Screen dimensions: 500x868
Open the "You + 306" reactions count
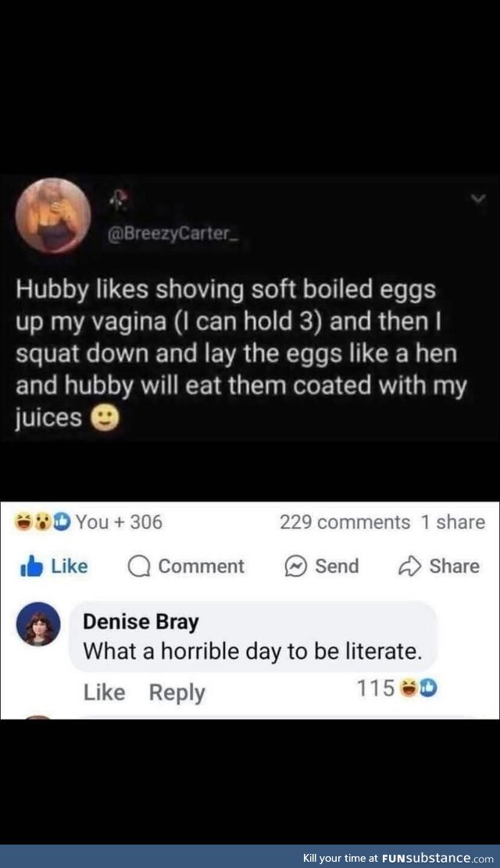(120, 522)
